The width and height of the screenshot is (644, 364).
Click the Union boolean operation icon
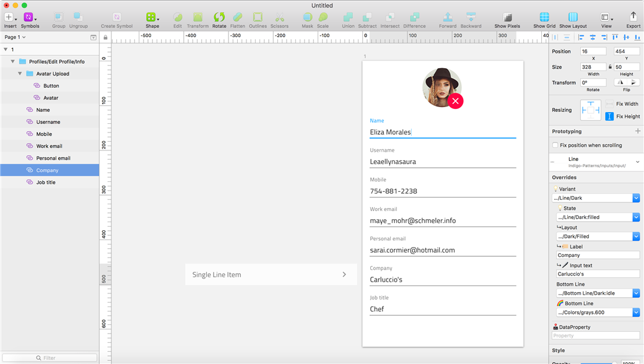click(348, 17)
